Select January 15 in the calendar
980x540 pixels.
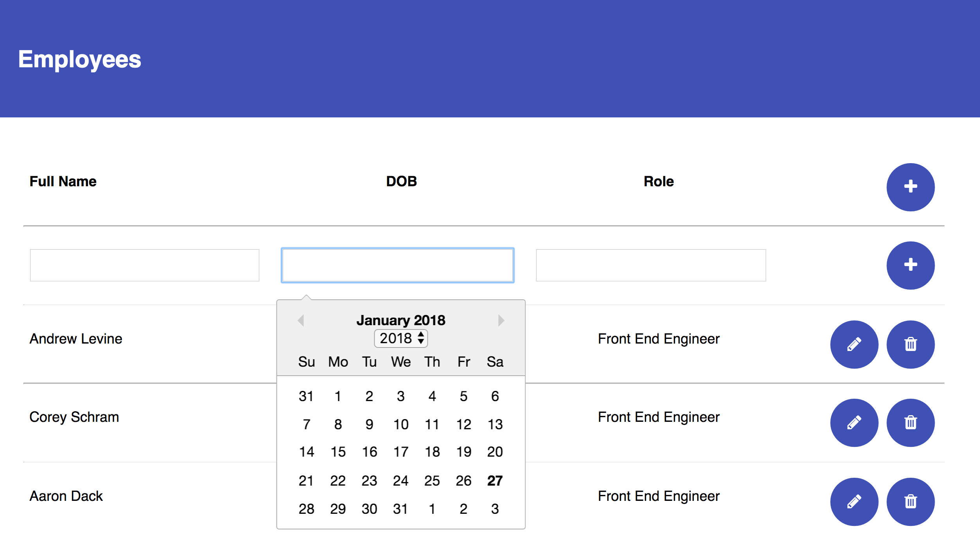pos(338,452)
